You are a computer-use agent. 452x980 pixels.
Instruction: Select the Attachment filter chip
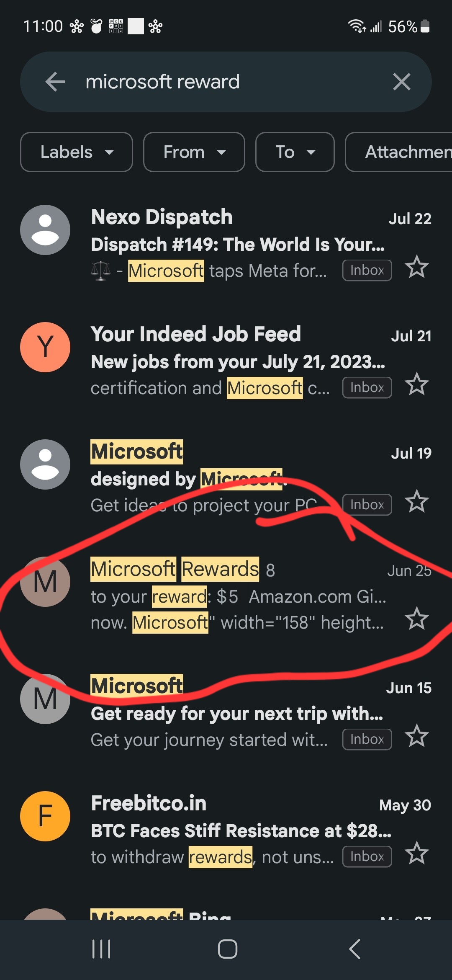(x=399, y=152)
